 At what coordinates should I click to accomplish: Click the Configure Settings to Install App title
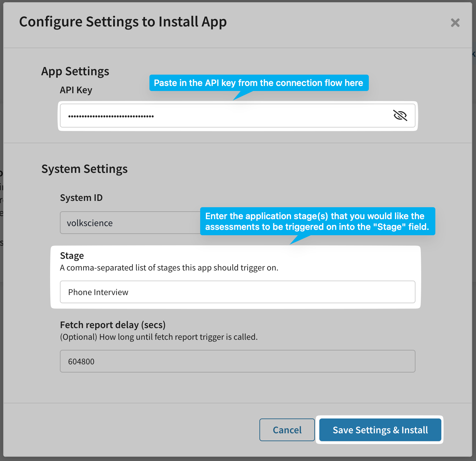(123, 22)
